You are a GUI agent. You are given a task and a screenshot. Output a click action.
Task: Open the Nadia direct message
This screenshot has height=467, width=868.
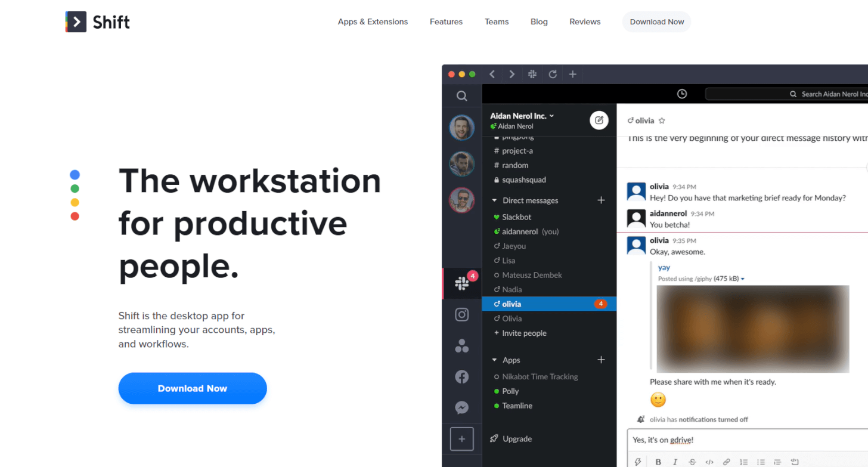point(508,289)
